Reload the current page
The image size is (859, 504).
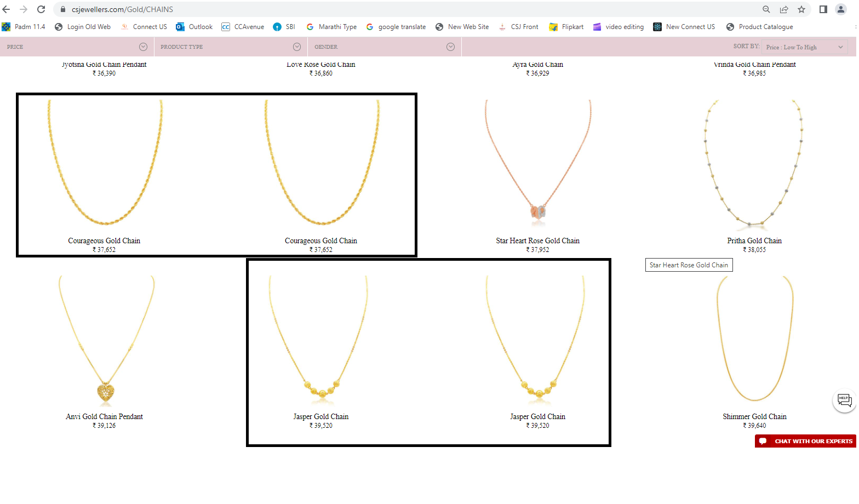point(41,9)
